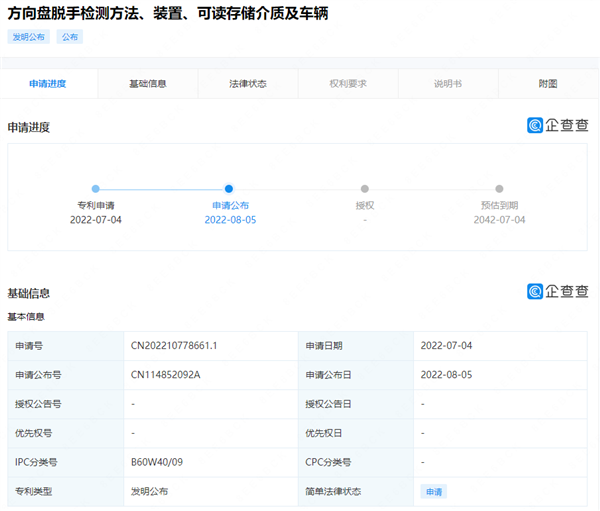Click the 授权公告号 label cell
Viewport: 600px width, 511px height.
coord(66,404)
